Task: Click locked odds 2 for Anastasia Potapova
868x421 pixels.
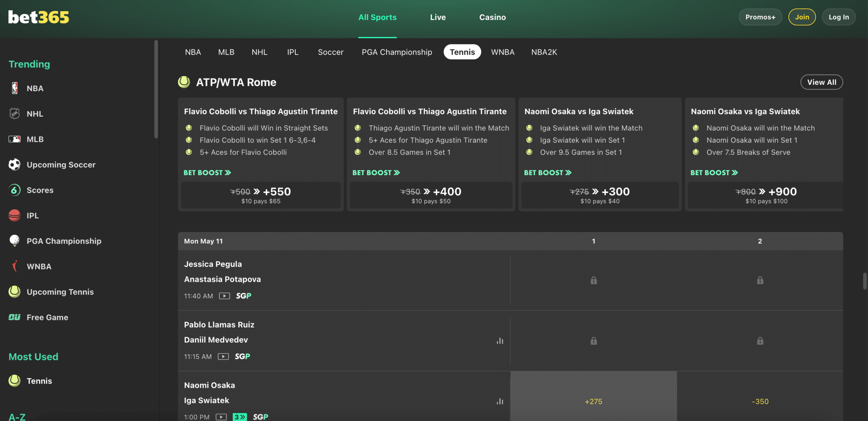Action: coord(760,280)
